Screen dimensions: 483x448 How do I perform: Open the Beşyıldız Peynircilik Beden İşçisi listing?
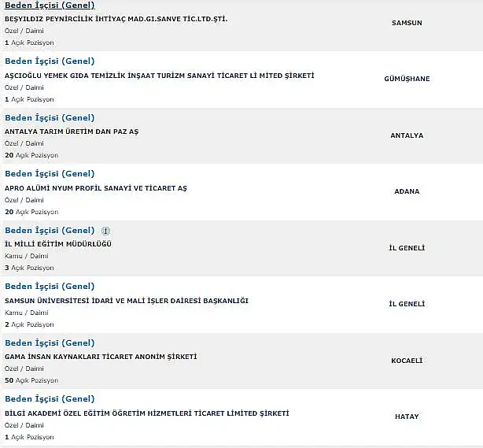pos(50,6)
